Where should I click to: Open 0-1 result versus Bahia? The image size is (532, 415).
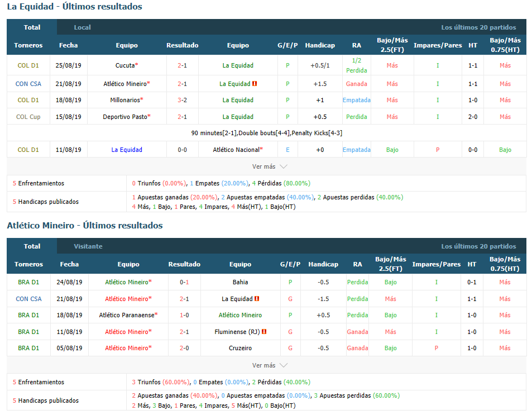(x=184, y=282)
